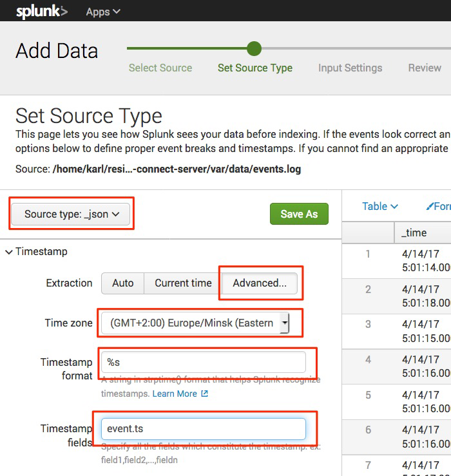Click the Splunk logo

(41, 11)
